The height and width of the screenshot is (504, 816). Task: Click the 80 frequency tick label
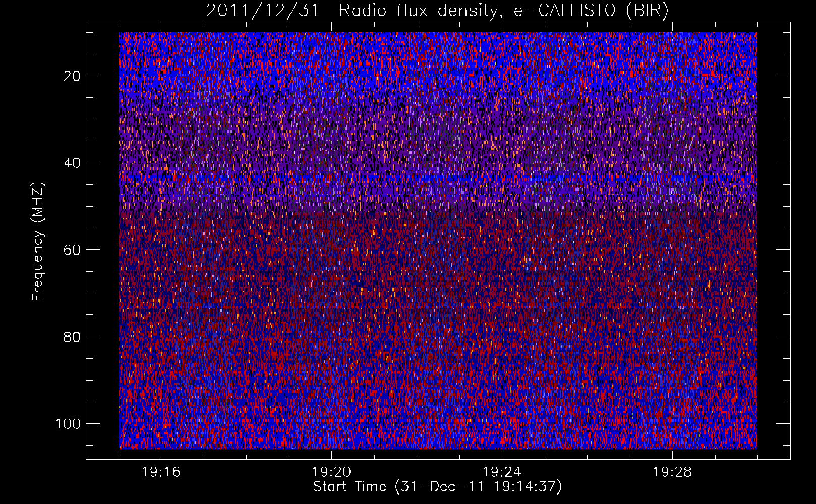[x=72, y=337]
